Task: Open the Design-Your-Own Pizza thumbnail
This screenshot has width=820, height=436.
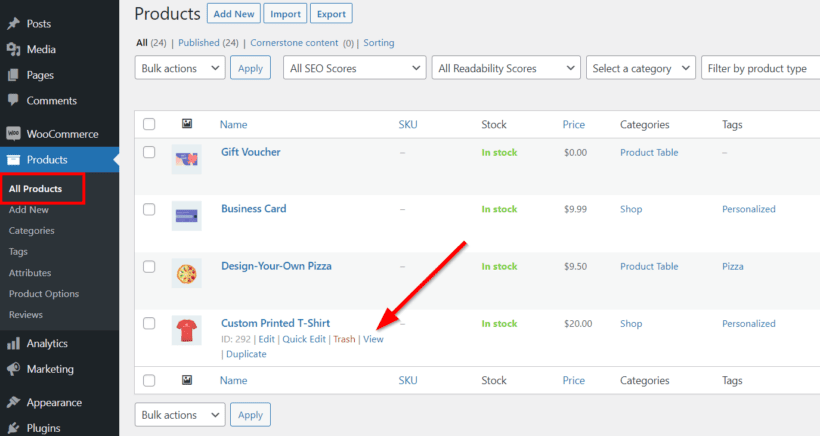Action: (187, 273)
